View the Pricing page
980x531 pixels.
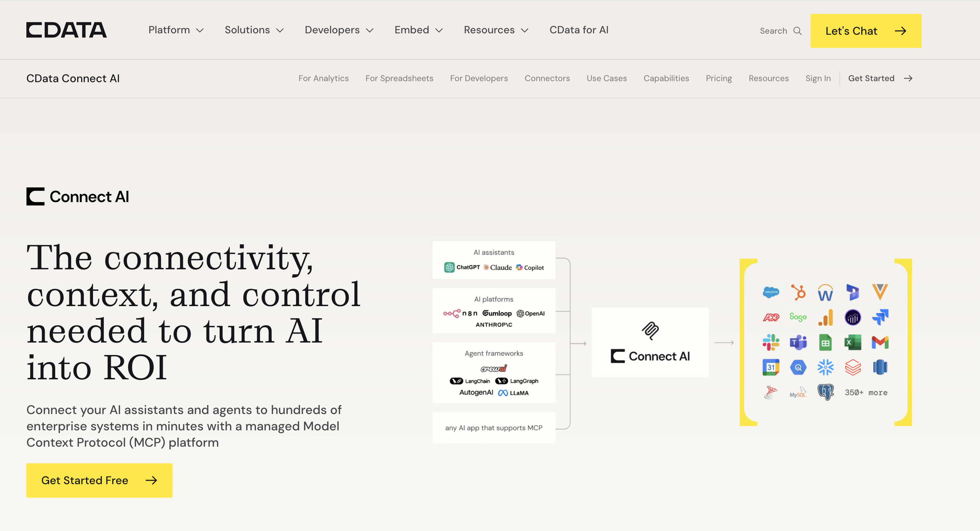(719, 78)
